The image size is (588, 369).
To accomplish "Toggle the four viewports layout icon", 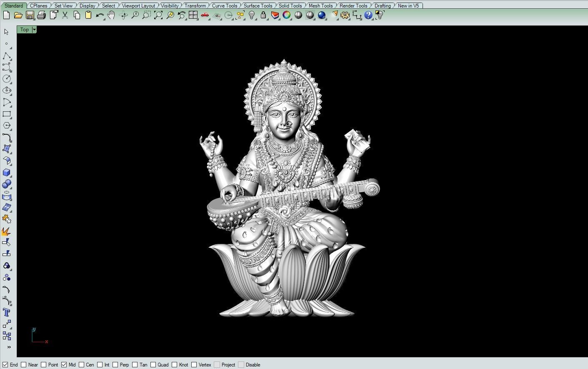I will pos(193,15).
